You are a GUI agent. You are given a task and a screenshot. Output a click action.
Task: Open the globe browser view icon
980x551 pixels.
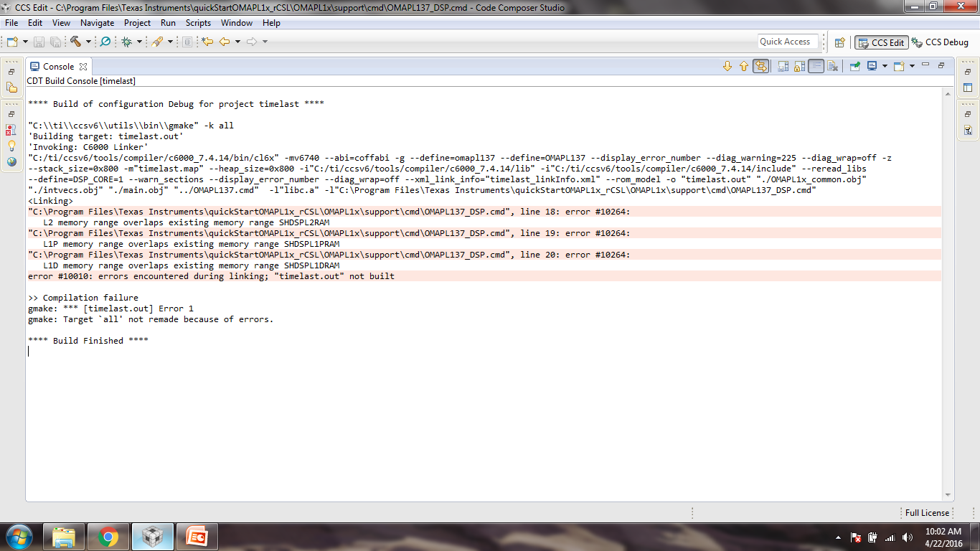(11, 161)
